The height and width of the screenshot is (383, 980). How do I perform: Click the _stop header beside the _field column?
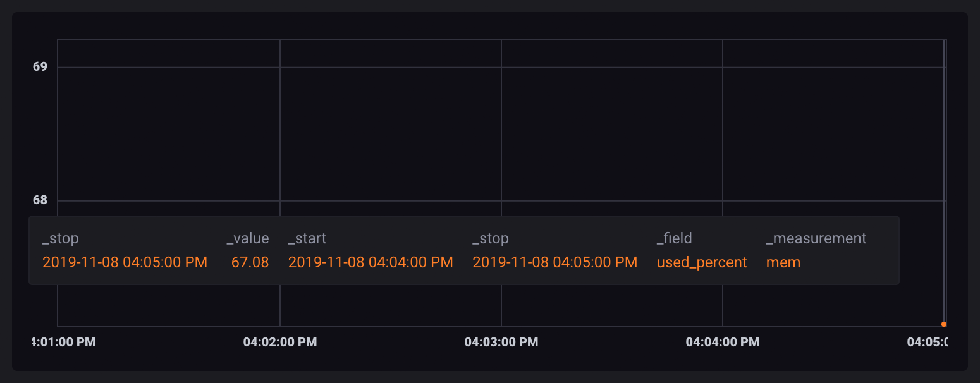pos(491,238)
